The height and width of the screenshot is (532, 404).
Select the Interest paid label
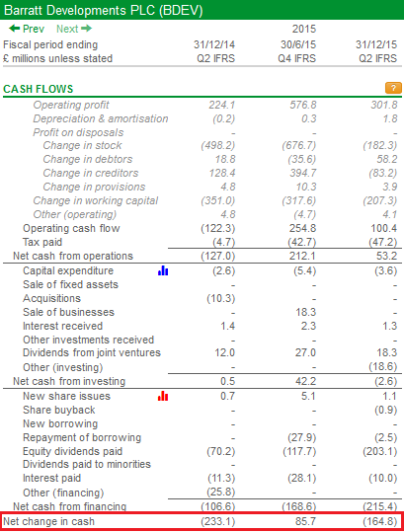(x=51, y=478)
